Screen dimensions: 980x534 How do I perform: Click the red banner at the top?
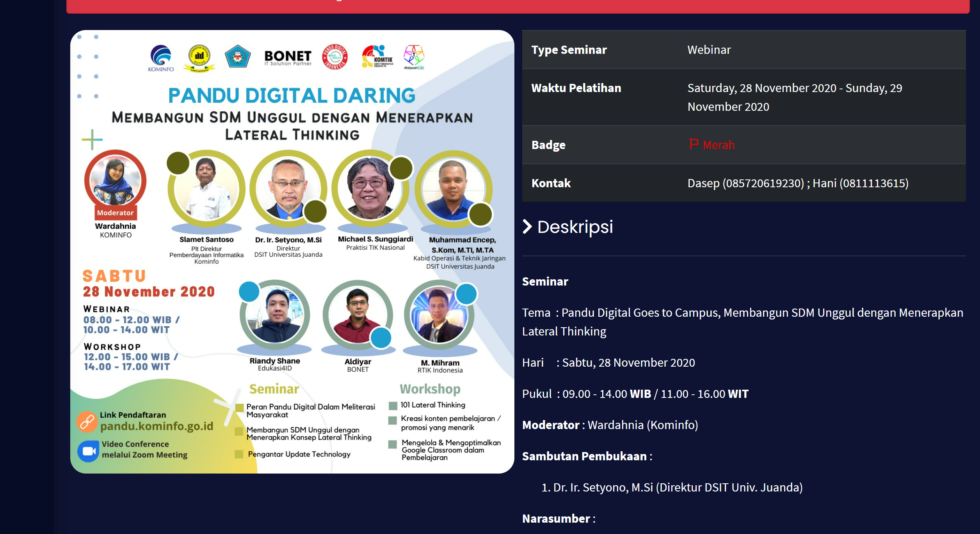point(518,6)
